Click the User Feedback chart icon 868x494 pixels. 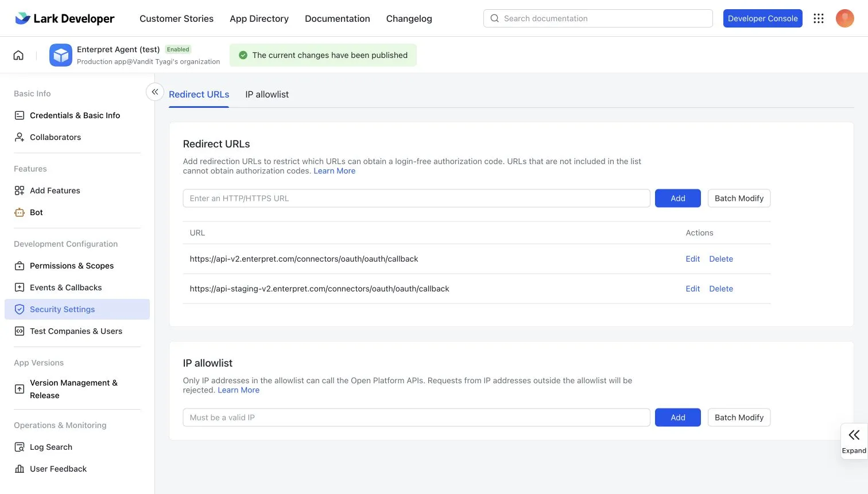click(x=20, y=469)
